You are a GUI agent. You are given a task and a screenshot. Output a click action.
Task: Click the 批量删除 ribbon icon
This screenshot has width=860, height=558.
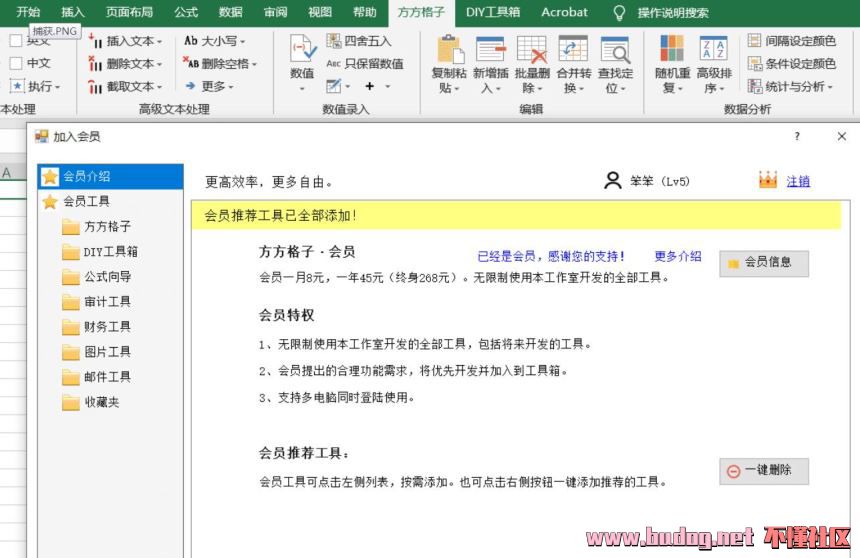(532, 50)
